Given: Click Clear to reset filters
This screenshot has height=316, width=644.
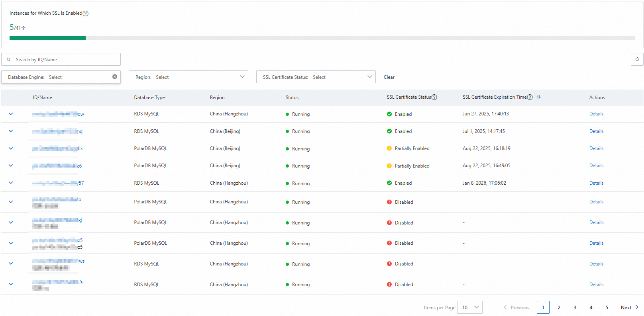Looking at the screenshot, I should (389, 77).
